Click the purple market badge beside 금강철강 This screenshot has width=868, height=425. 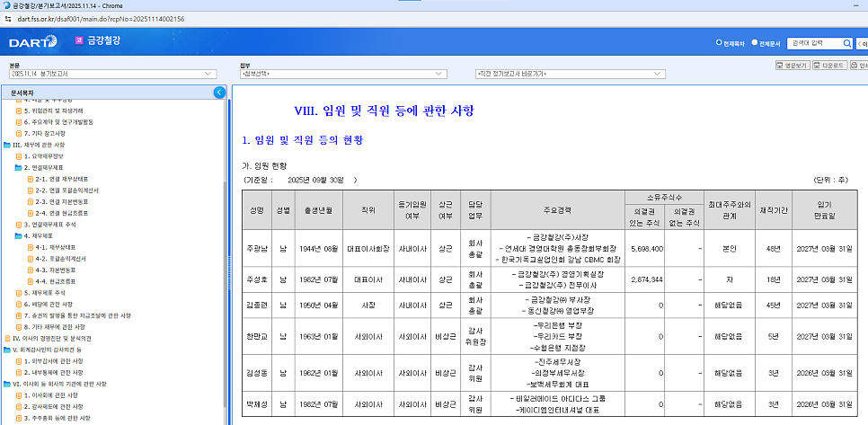(x=78, y=40)
